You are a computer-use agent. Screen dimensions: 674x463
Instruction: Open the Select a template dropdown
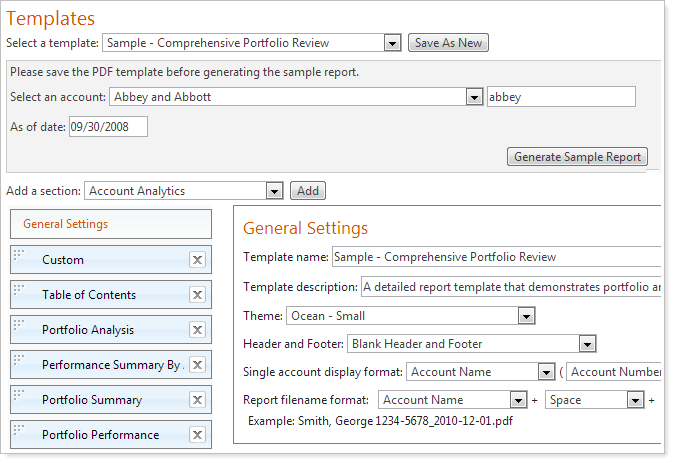coord(392,43)
